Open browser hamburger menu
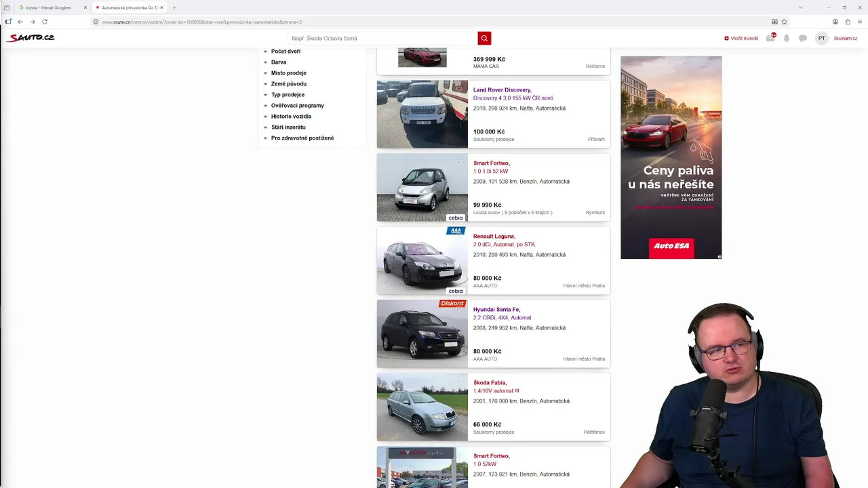 (859, 22)
